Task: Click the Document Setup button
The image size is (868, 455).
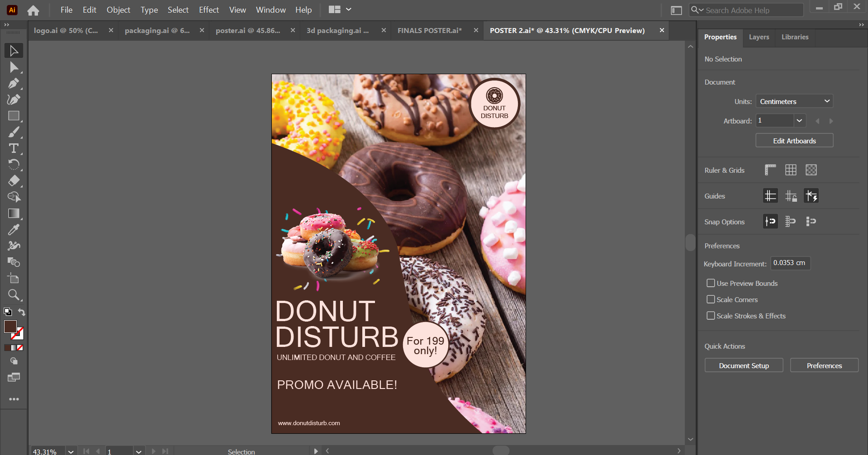Action: coord(744,365)
